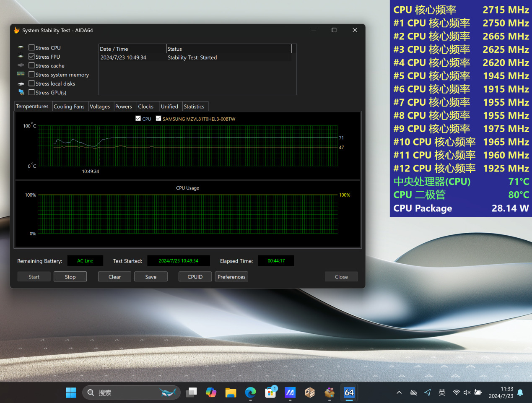The image size is (532, 403).
Task: Click the cache chip icon beside Stress cache
Action: click(x=21, y=65)
